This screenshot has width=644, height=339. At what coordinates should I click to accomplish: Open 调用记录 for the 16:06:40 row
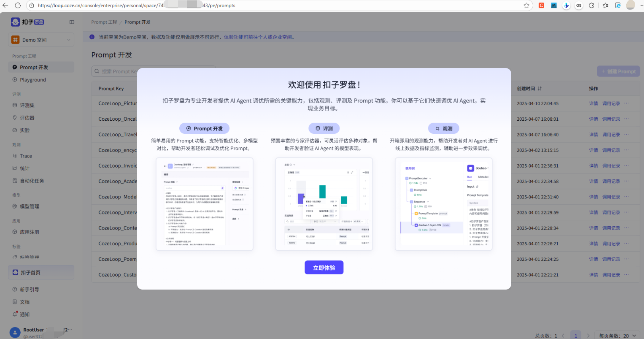click(611, 135)
